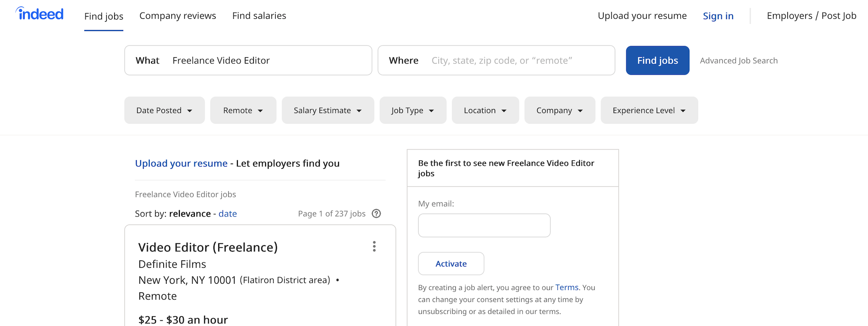Image resolution: width=868 pixels, height=326 pixels.
Task: Click the Indeed logo
Action: [40, 14]
